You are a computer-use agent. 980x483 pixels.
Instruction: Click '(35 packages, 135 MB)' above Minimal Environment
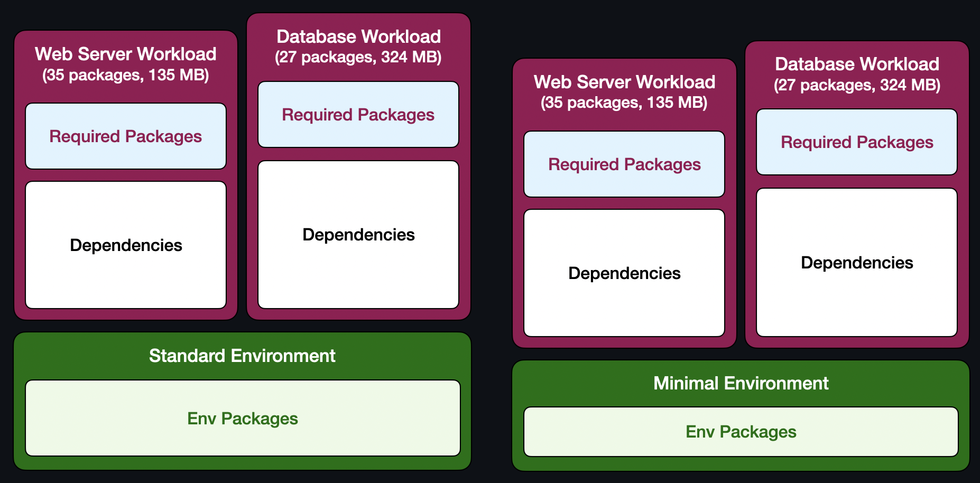click(624, 103)
